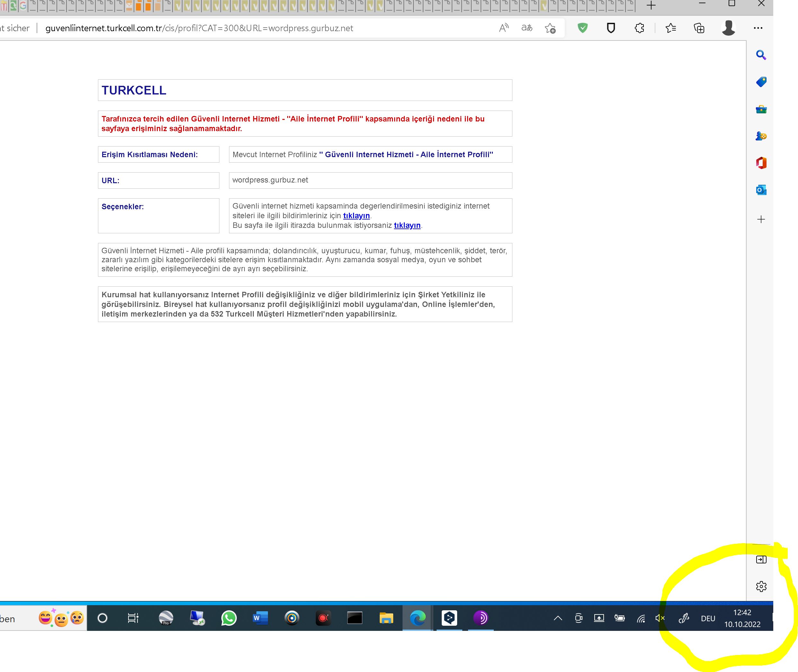Open the sidebar Shopping tag icon
Screen dimensions: 798x672
click(x=761, y=82)
